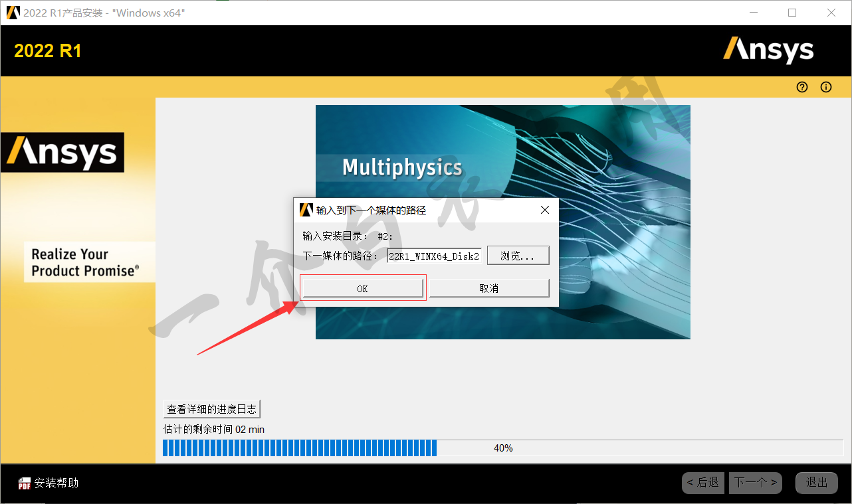Viewport: 852px width, 504px height.
Task: Click the 后退 back button
Action: [702, 483]
